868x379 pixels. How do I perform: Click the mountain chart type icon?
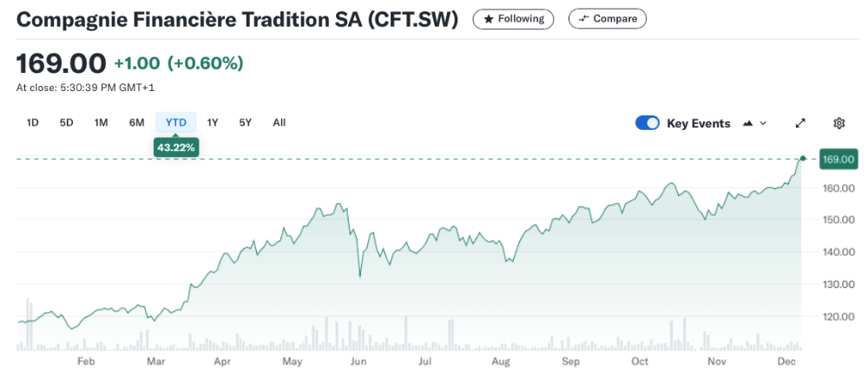point(748,123)
